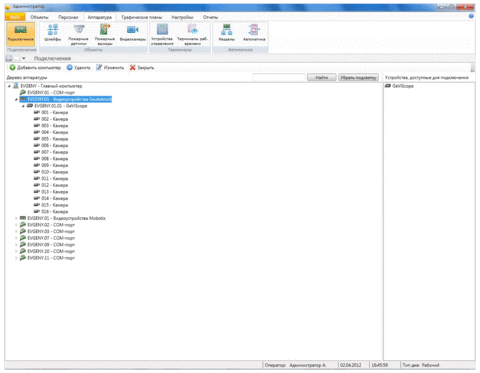This screenshot has height=373, width=480.
Task: Select highlighted Видеоустройства Geutebruck row
Action: click(69, 99)
